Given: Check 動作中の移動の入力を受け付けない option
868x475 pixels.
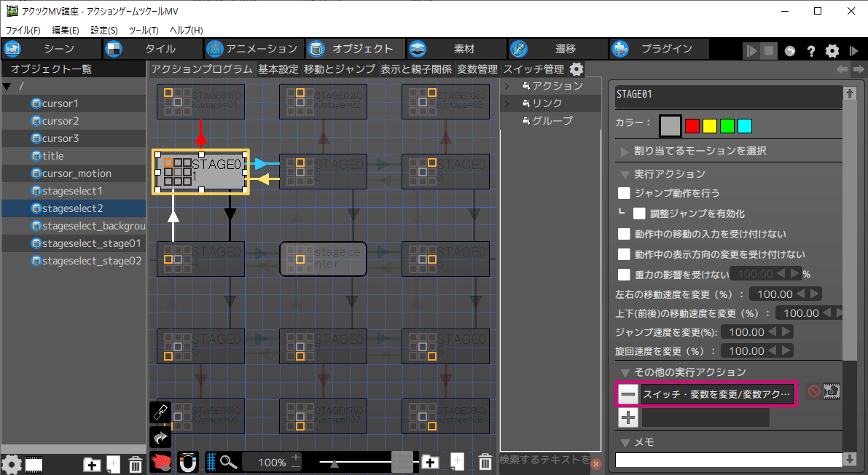Looking at the screenshot, I should click(624, 234).
